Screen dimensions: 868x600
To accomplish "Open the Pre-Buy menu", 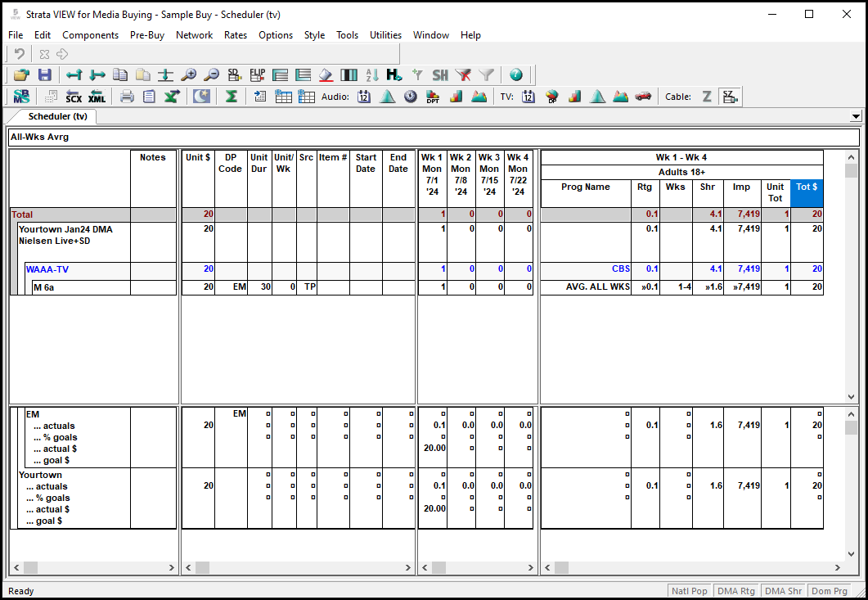I will click(147, 35).
